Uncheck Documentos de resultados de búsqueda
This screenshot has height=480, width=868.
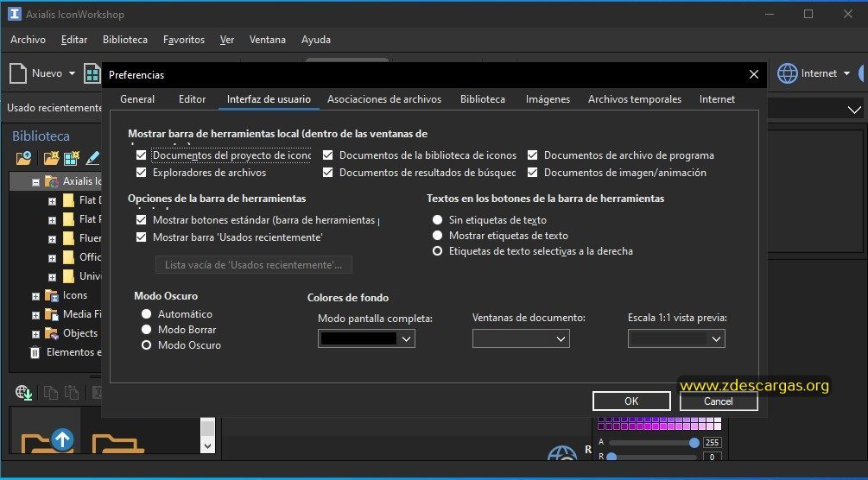327,173
